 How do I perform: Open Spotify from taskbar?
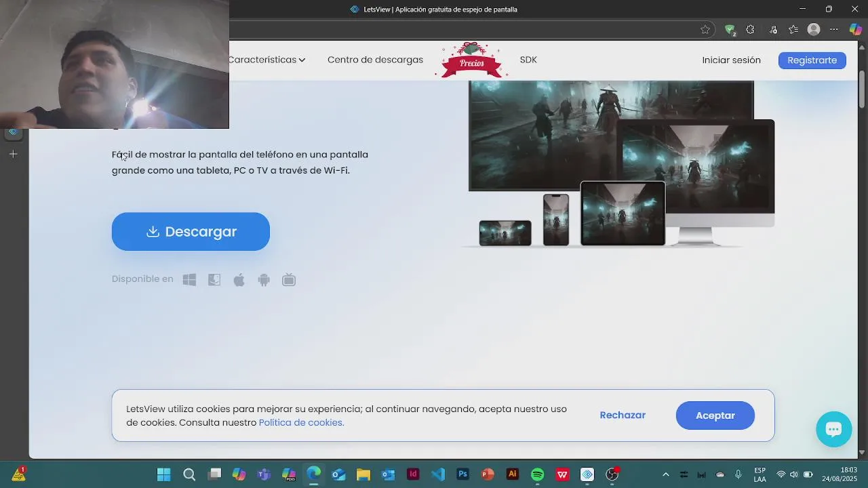(538, 474)
